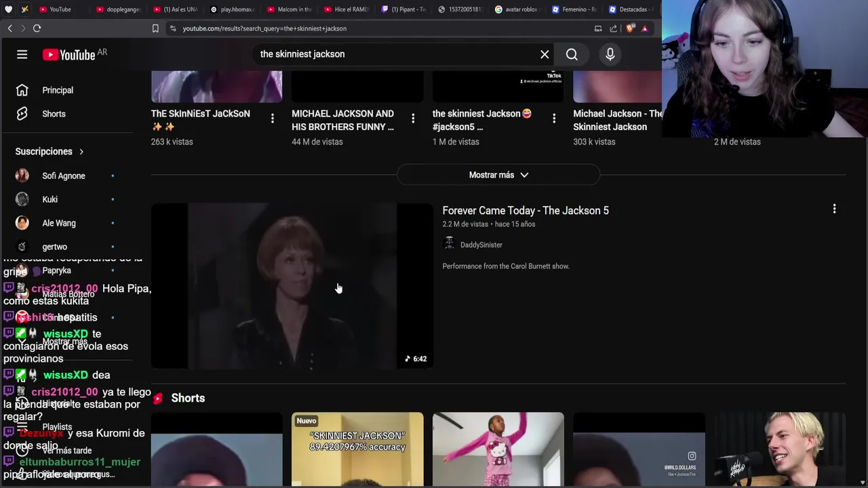868x488 pixels.
Task: Click the Shorts icon in the sidebar
Action: (22, 114)
